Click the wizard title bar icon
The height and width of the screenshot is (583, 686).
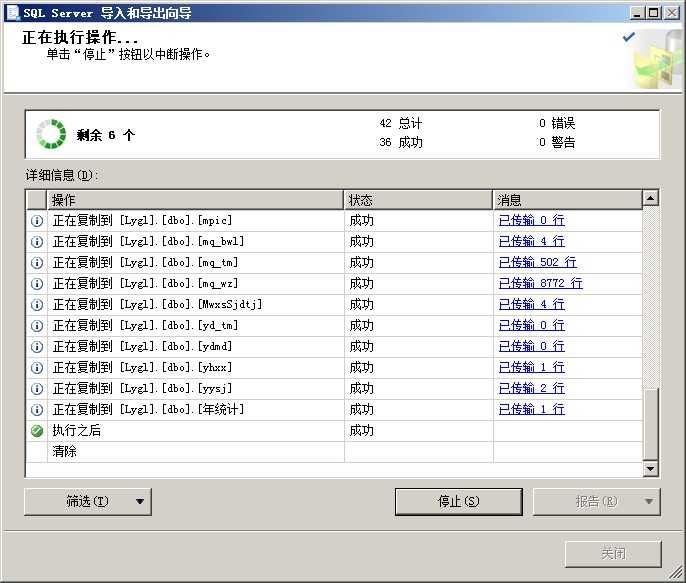tap(12, 12)
